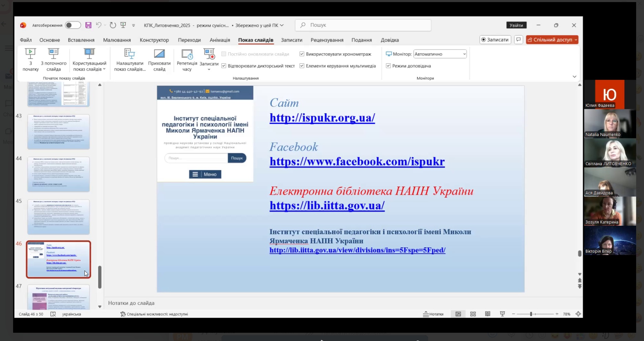Click the Sign In button

[516, 25]
